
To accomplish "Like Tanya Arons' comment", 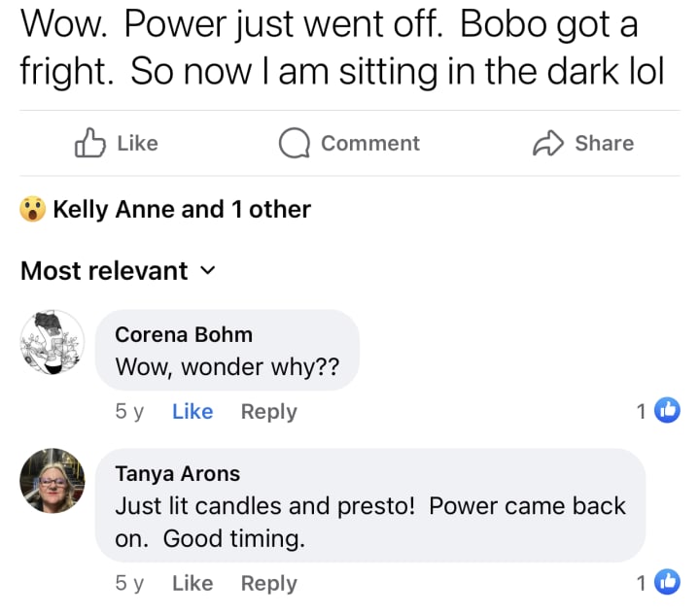I will 192,583.
